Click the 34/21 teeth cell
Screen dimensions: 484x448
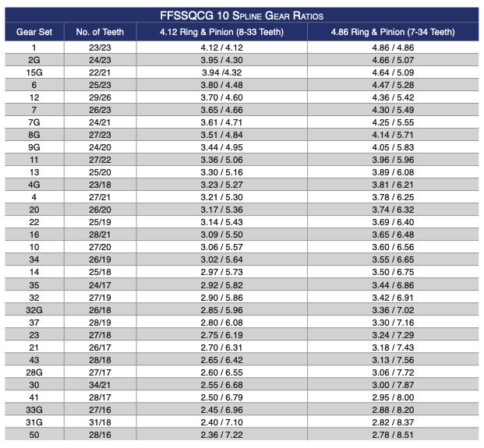[x=100, y=385]
